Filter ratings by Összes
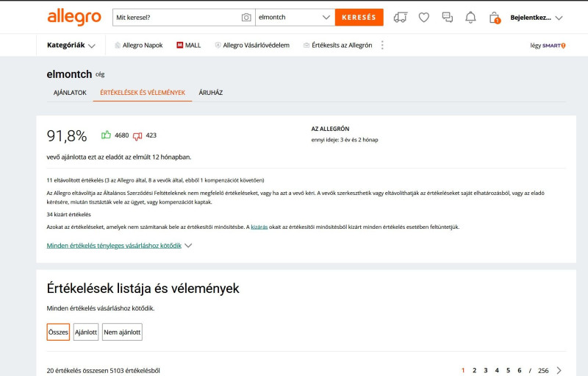The width and height of the screenshot is (588, 376). click(58, 332)
